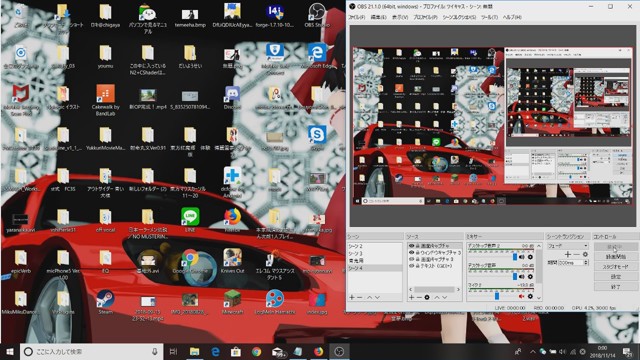This screenshot has width=640, height=360.
Task: Open gear settings for Mic mixer channel
Action: click(x=530, y=296)
